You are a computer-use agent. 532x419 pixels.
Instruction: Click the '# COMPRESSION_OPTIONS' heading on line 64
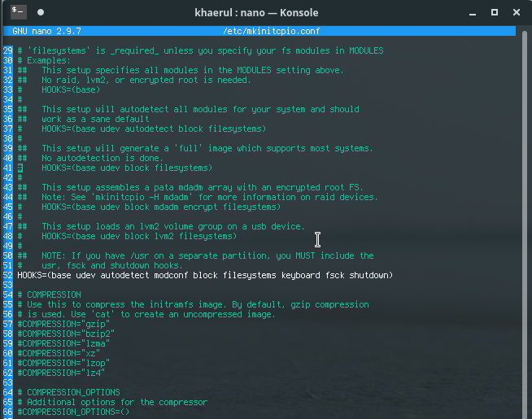[68, 392]
